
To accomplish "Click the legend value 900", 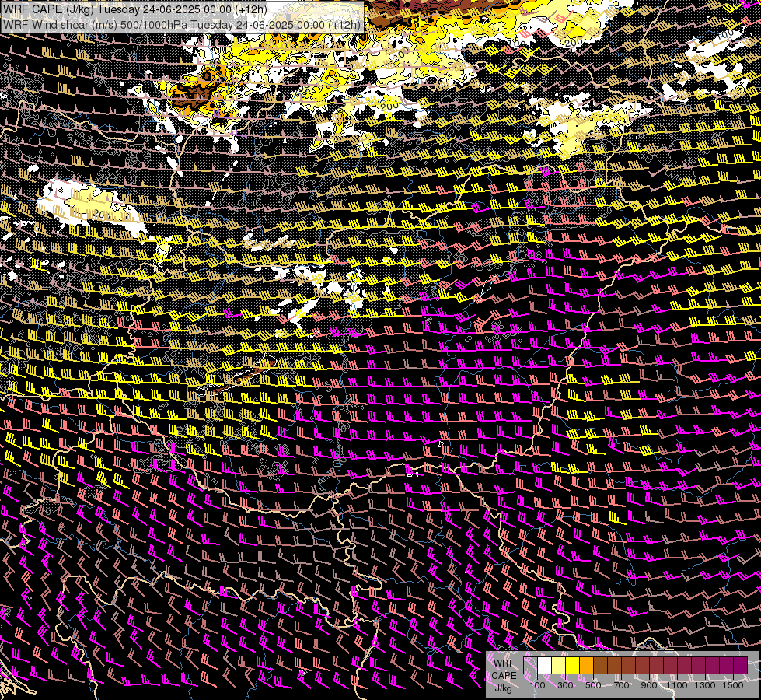I will tap(649, 685).
